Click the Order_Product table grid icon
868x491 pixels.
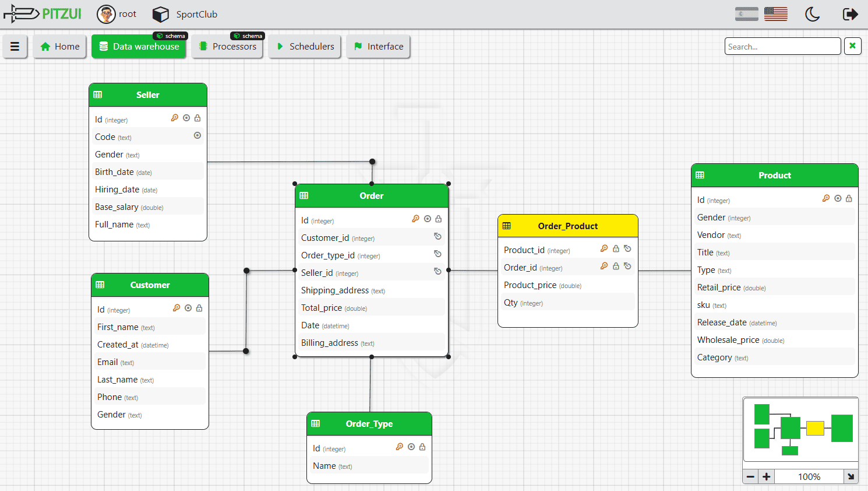click(507, 226)
